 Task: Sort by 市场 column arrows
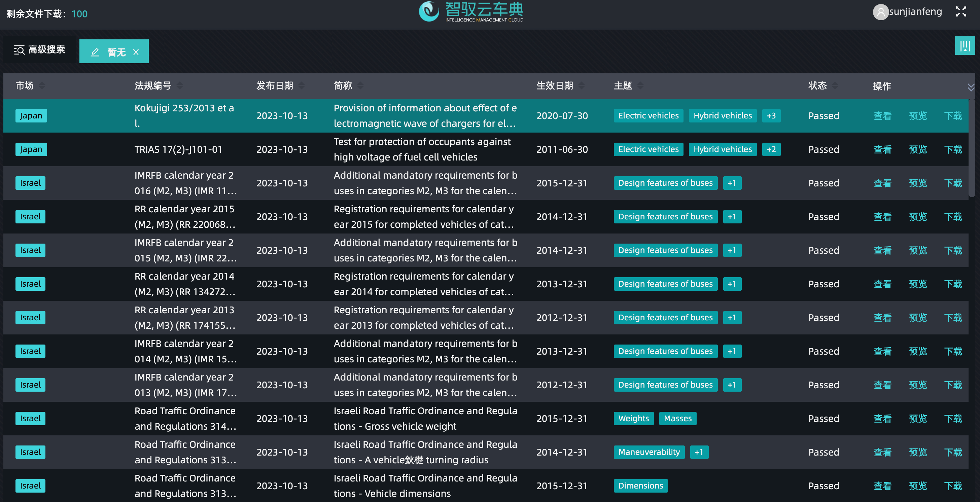click(x=42, y=85)
